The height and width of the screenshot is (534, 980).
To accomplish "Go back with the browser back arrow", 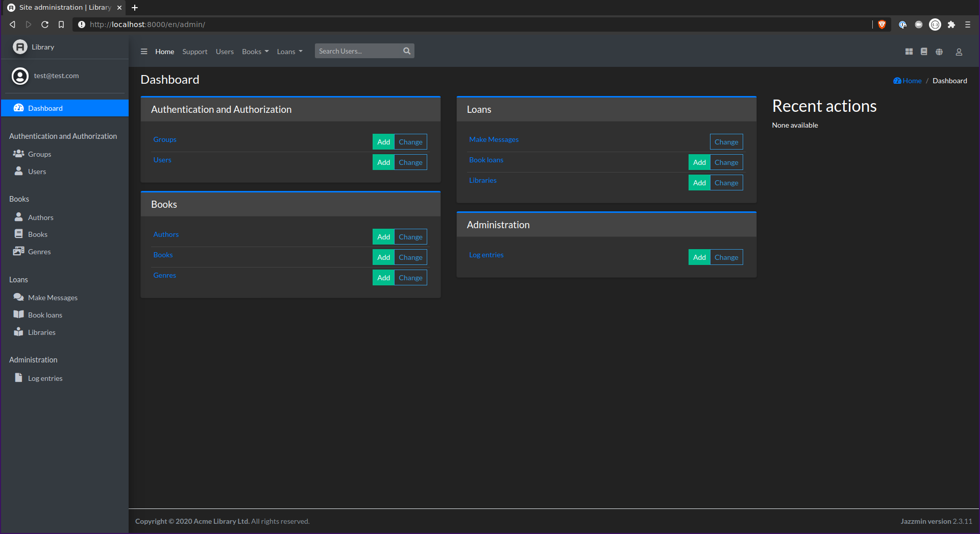I will [12, 25].
